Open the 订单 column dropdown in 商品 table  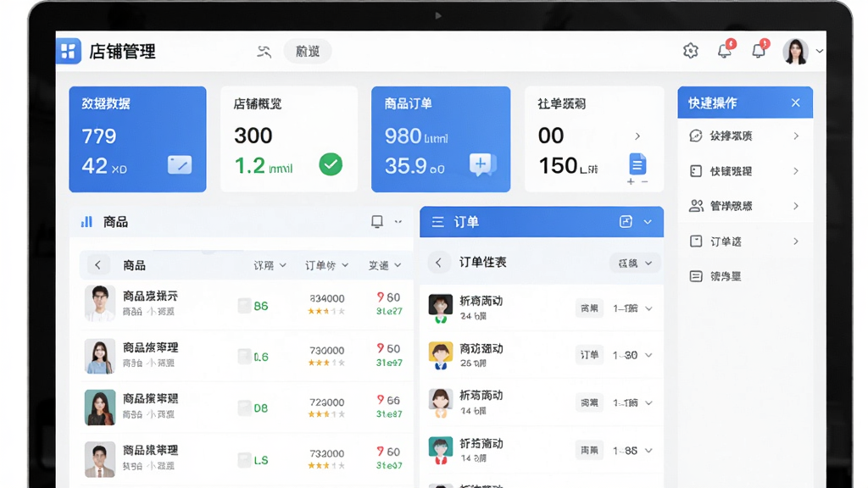coord(326,265)
